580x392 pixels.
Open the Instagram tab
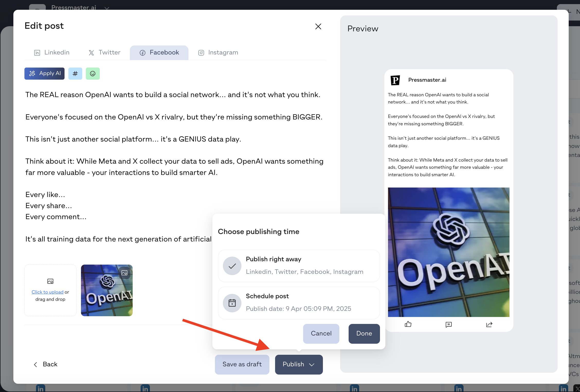[218, 52]
